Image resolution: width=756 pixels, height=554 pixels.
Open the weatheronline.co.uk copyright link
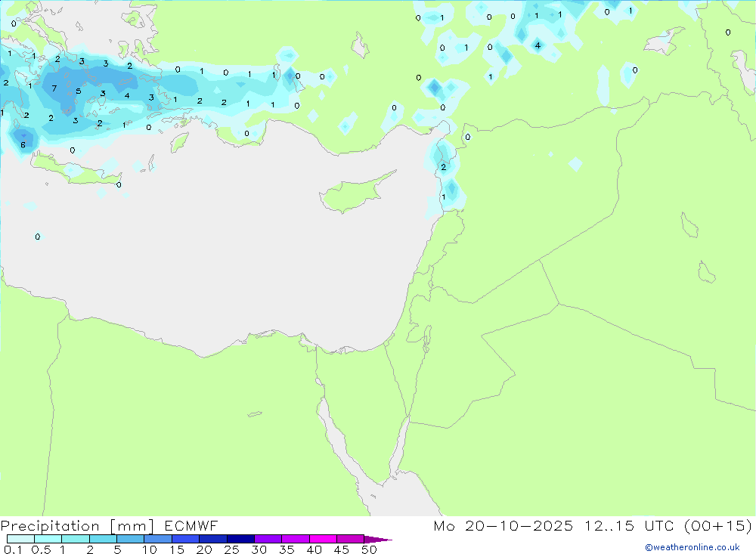pos(692,547)
